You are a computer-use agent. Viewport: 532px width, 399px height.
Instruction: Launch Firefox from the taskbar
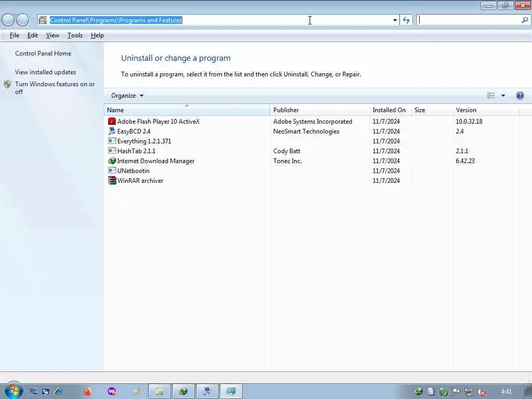pos(87,392)
